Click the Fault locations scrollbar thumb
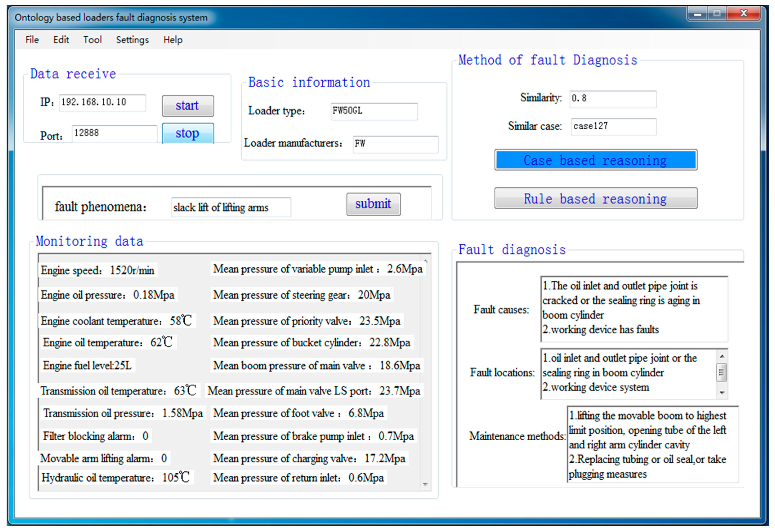The height and width of the screenshot is (532, 775). coord(722,373)
